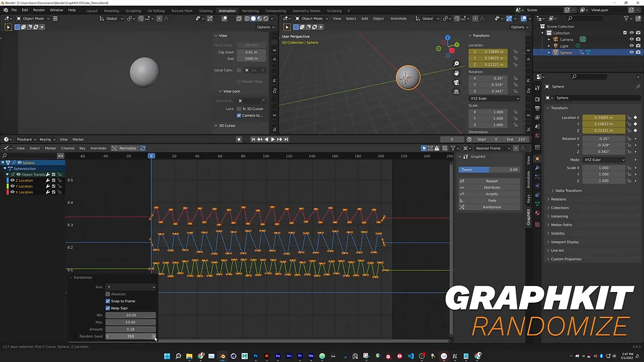Open the graph editor filter funnel dropdown
The height and width of the screenshot is (362, 644).
click(x=454, y=148)
